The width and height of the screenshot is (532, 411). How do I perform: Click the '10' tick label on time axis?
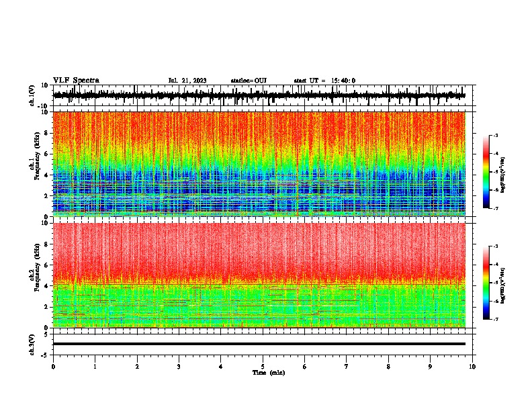point(472,367)
